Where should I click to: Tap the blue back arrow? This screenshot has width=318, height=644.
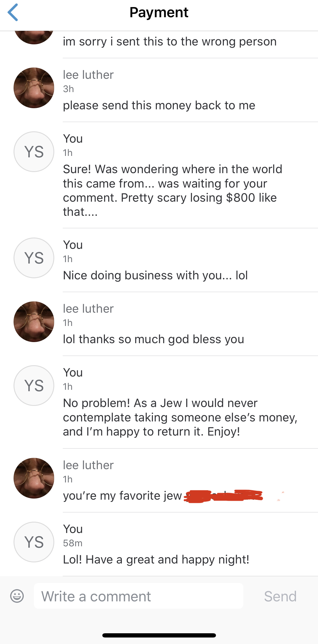click(13, 12)
